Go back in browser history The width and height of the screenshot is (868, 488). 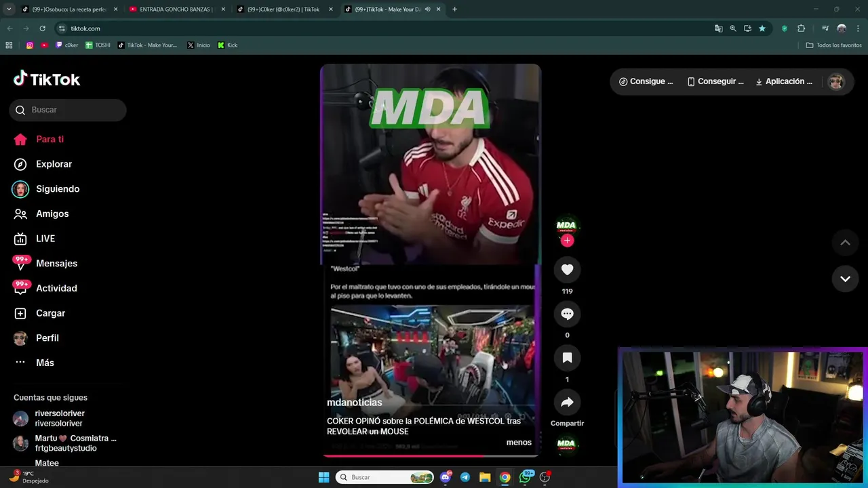[9, 28]
